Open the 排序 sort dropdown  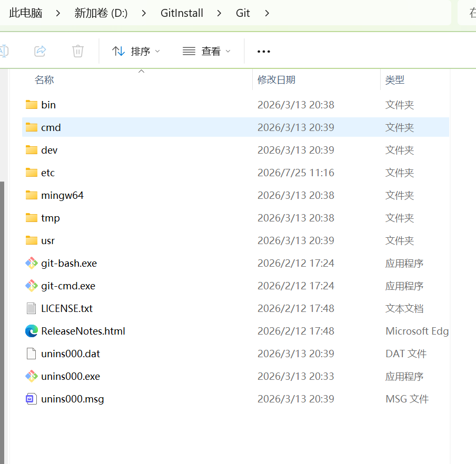tap(136, 51)
